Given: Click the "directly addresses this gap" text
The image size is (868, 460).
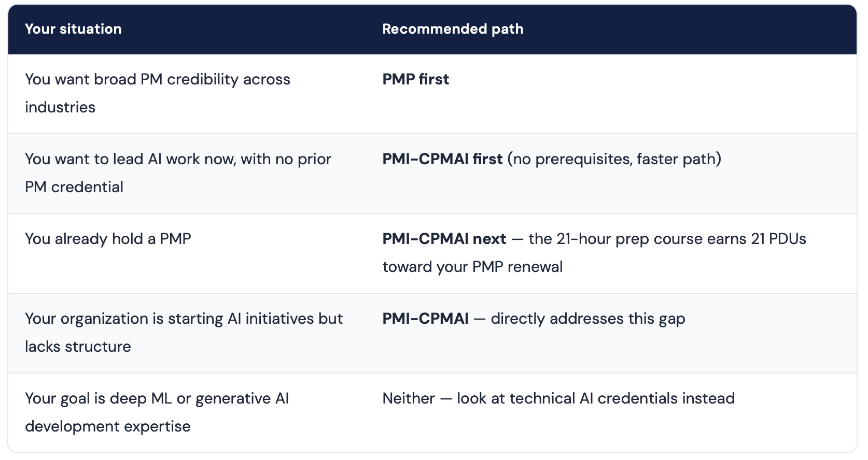Looking at the screenshot, I should pyautogui.click(x=587, y=319).
